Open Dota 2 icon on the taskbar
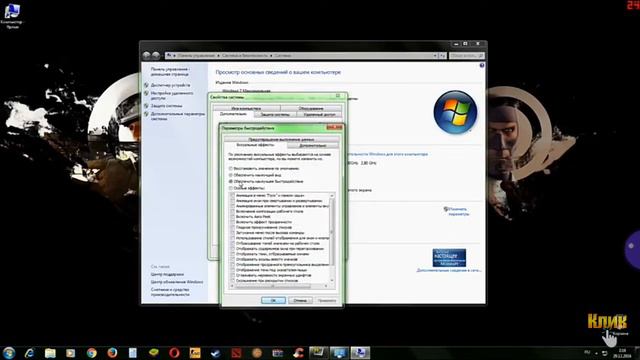 point(236,353)
